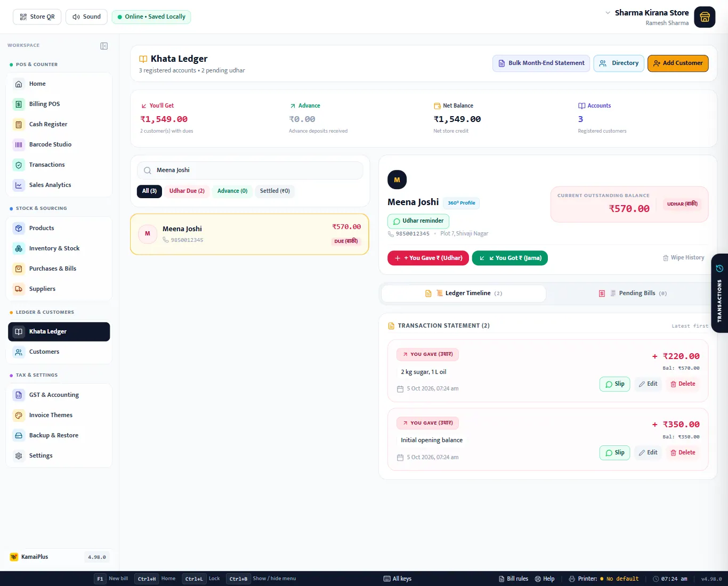Open Transactions shield icon in sidebar

[19, 165]
